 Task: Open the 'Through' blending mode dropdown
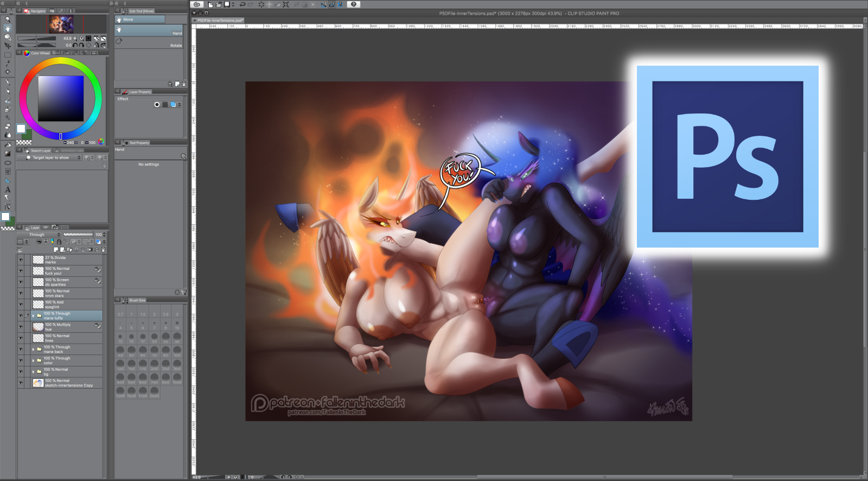click(x=40, y=235)
